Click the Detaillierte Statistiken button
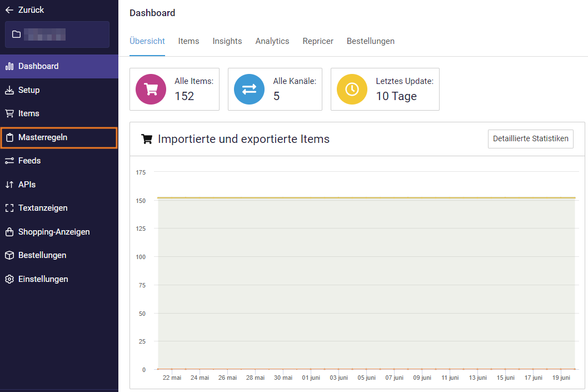588x392 pixels. click(530, 138)
